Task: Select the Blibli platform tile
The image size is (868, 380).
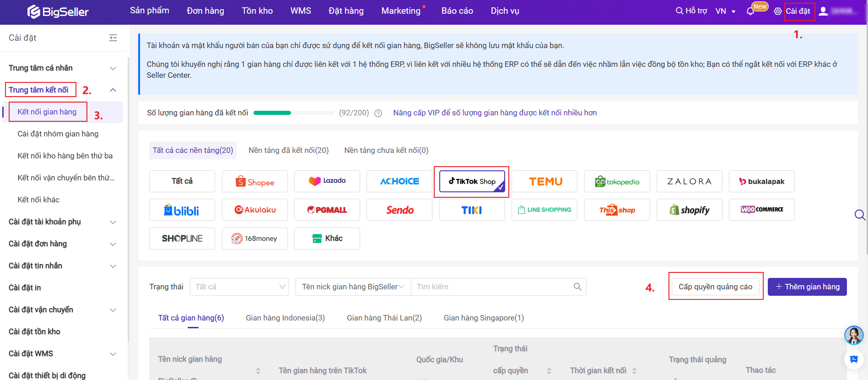Action: click(x=182, y=210)
